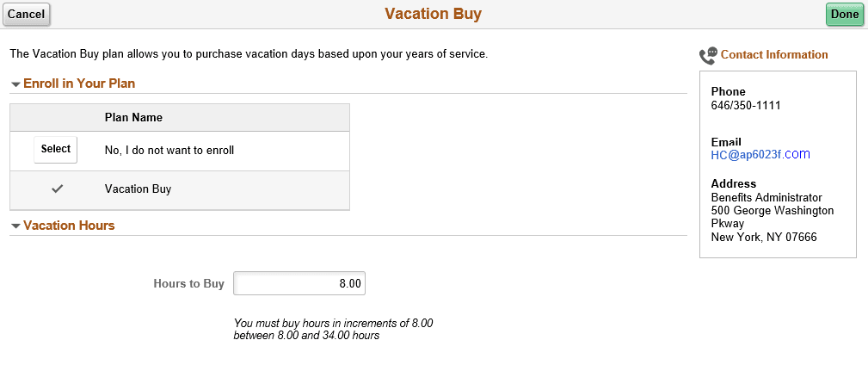Open the HC@ap6023f.com email link
Screen dimensions: 868x365
click(x=760, y=155)
